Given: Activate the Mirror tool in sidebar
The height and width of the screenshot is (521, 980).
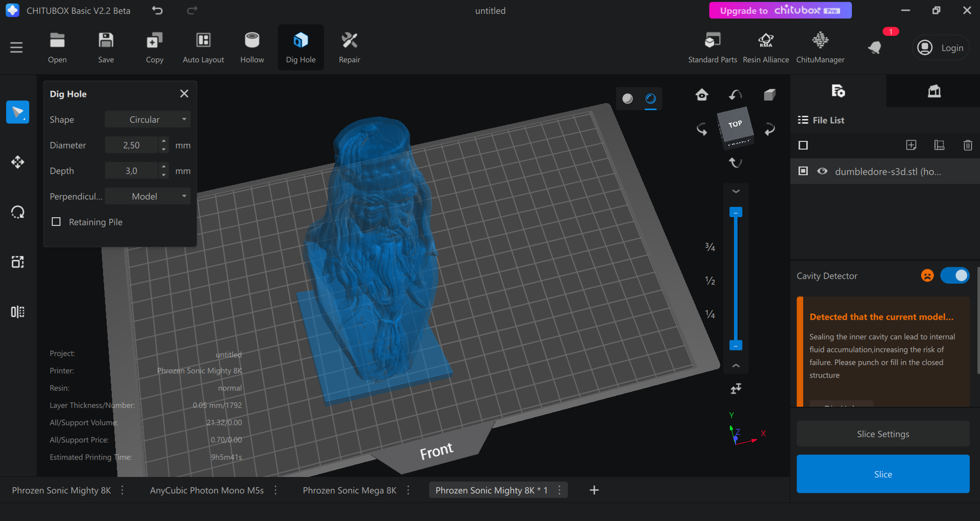Looking at the screenshot, I should point(17,312).
